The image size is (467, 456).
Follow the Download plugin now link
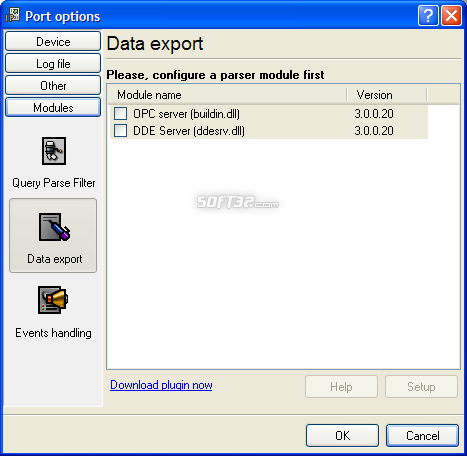coord(161,385)
